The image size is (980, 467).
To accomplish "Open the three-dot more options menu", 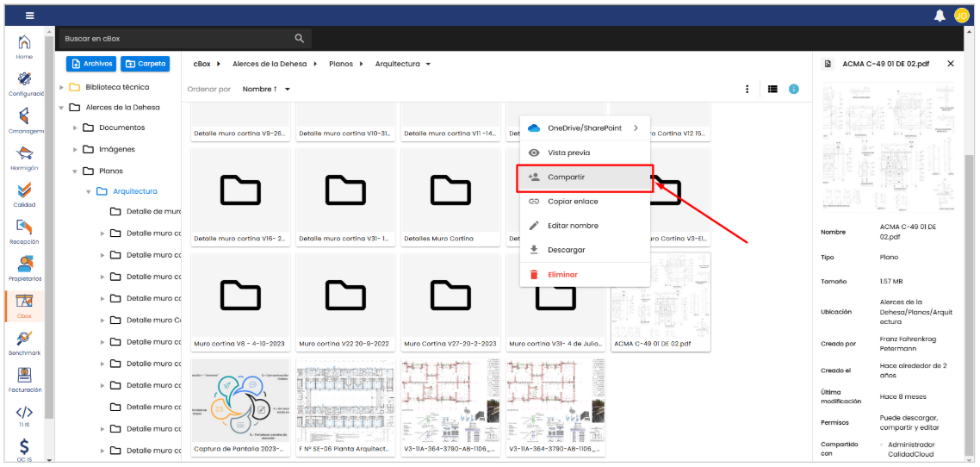I will 747,89.
